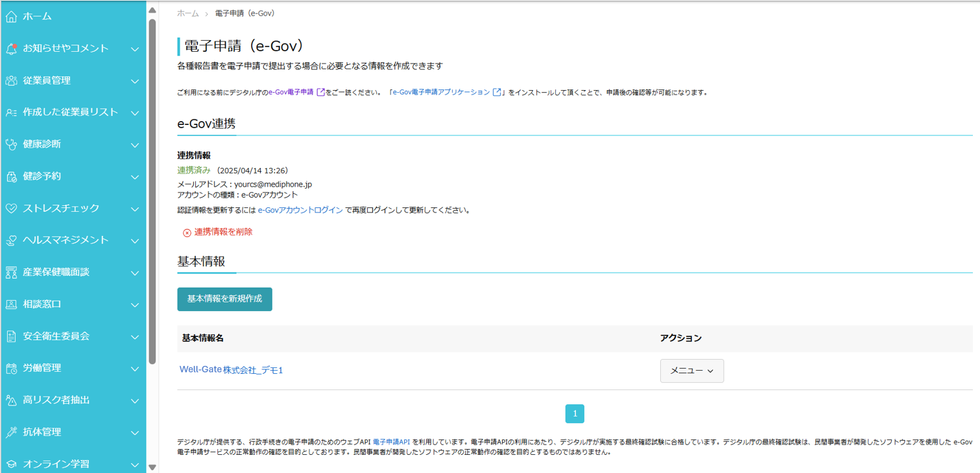Click the syringe icon for 抗体管理

click(x=11, y=433)
